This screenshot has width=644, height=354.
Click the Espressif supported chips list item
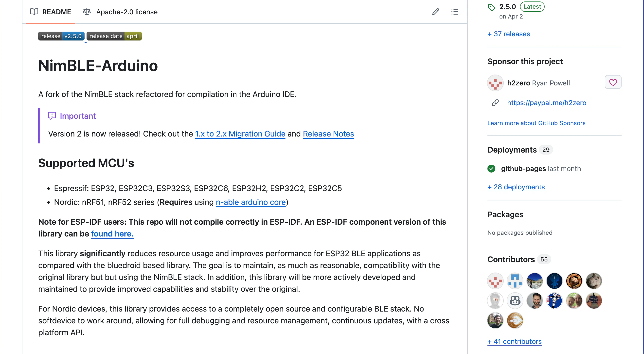point(198,188)
